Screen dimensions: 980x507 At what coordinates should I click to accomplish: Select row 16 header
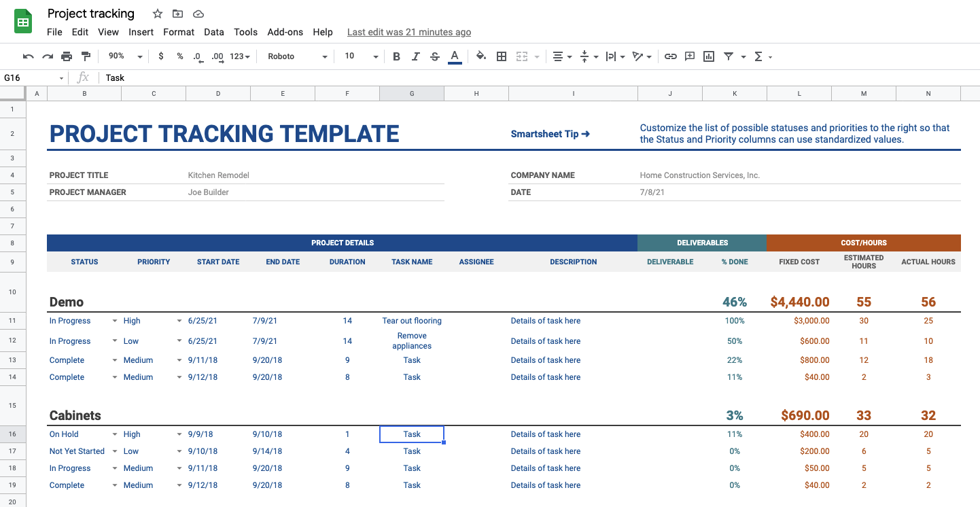tap(12, 434)
